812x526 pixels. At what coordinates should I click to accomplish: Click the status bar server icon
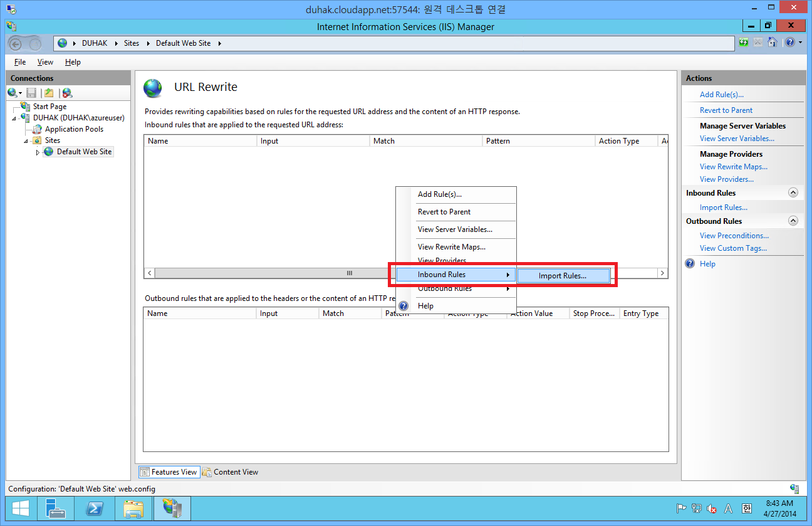click(794, 488)
